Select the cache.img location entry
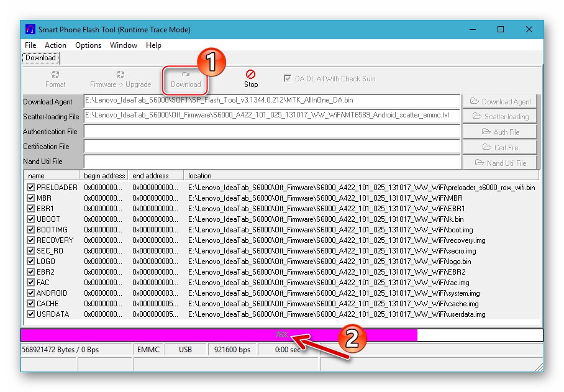 pos(333,304)
